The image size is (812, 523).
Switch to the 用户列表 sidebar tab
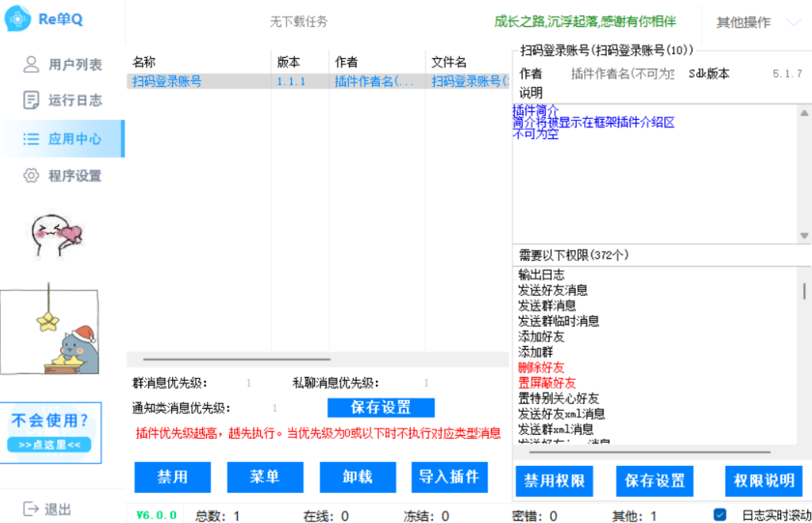coord(75,64)
